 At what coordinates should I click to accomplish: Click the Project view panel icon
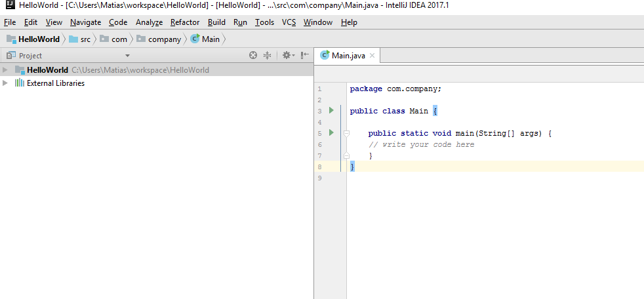click(12, 56)
